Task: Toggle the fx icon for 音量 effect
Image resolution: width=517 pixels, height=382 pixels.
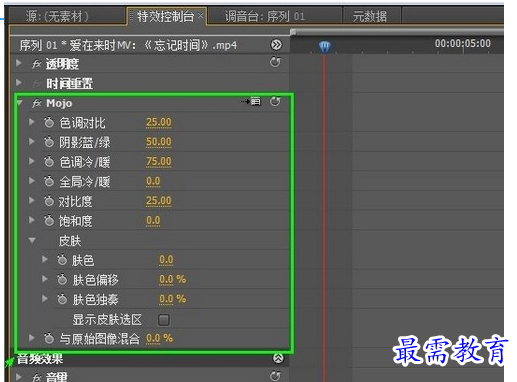Action: [36, 377]
